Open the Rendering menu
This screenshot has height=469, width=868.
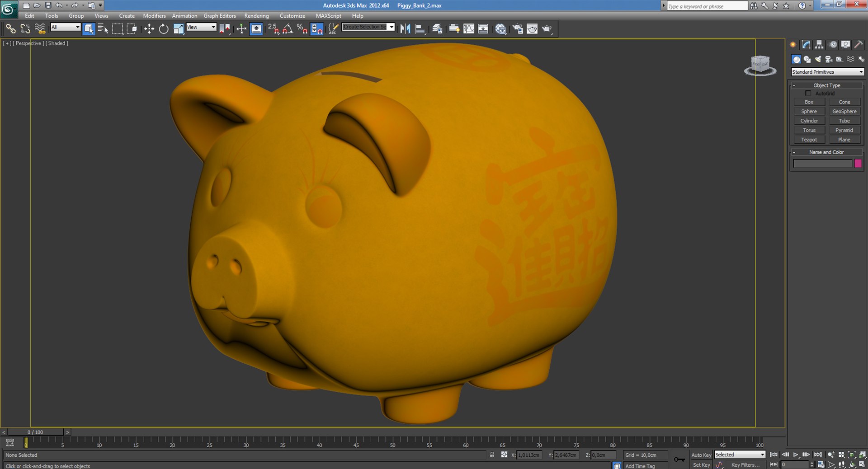click(x=256, y=16)
